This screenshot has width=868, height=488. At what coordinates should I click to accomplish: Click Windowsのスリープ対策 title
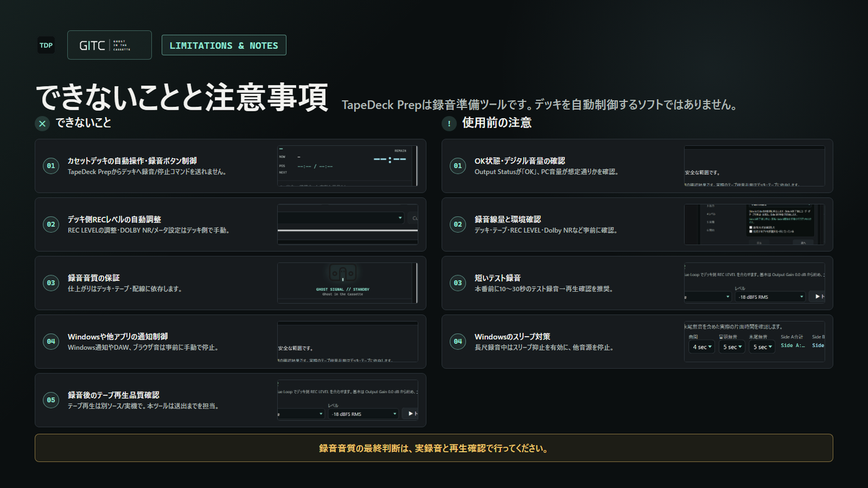point(512,337)
